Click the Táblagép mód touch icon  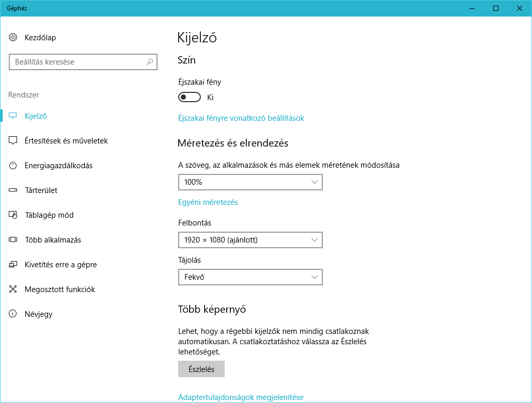(13, 215)
